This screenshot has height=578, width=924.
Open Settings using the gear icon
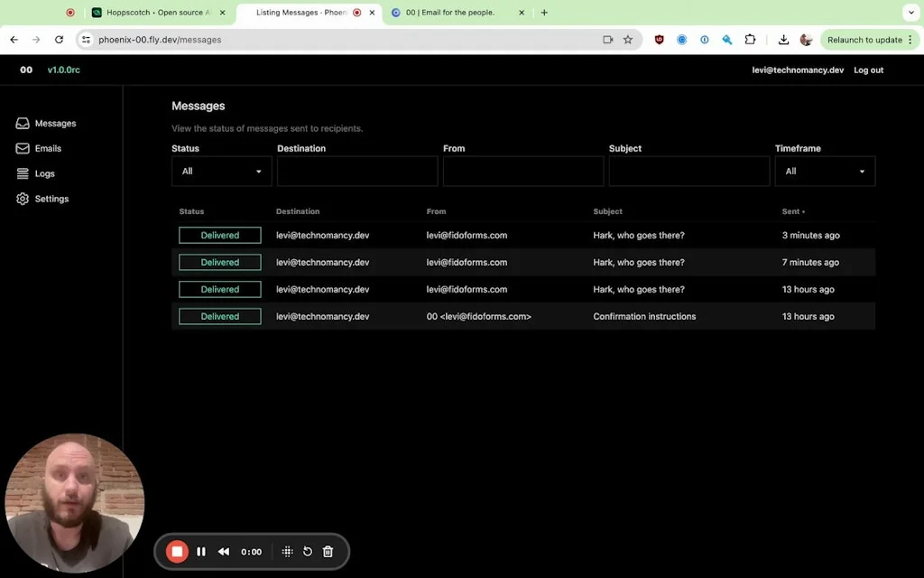click(x=23, y=199)
